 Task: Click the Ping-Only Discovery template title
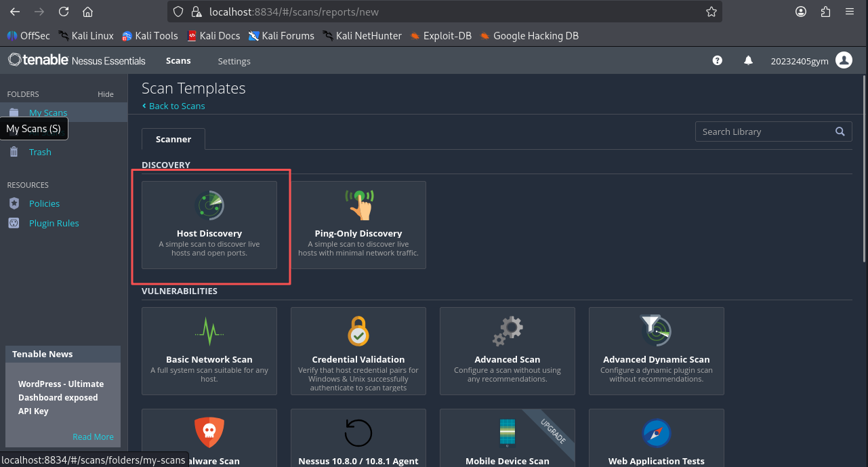click(x=358, y=233)
